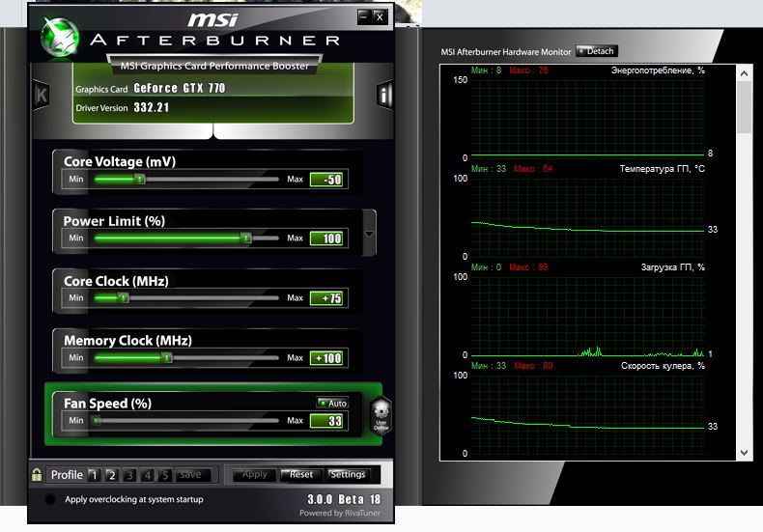Viewport: 763px width, 532px height.
Task: Click the driver version 332.21 text
Action: [x=152, y=107]
